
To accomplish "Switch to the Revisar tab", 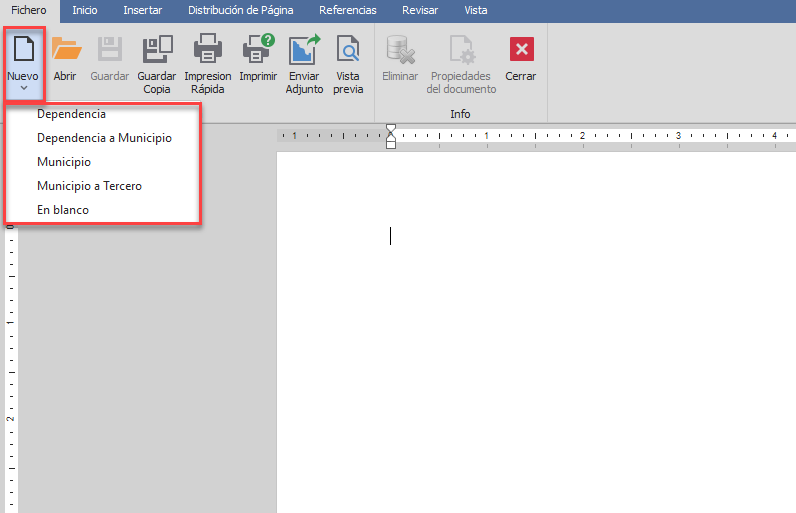I will [x=420, y=10].
